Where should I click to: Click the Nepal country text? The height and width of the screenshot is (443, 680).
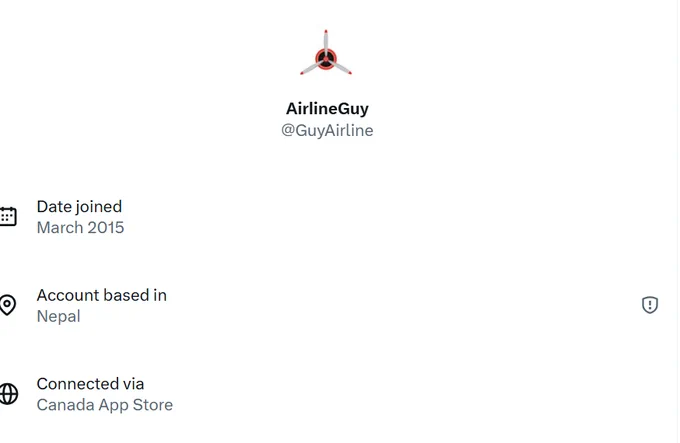click(59, 316)
